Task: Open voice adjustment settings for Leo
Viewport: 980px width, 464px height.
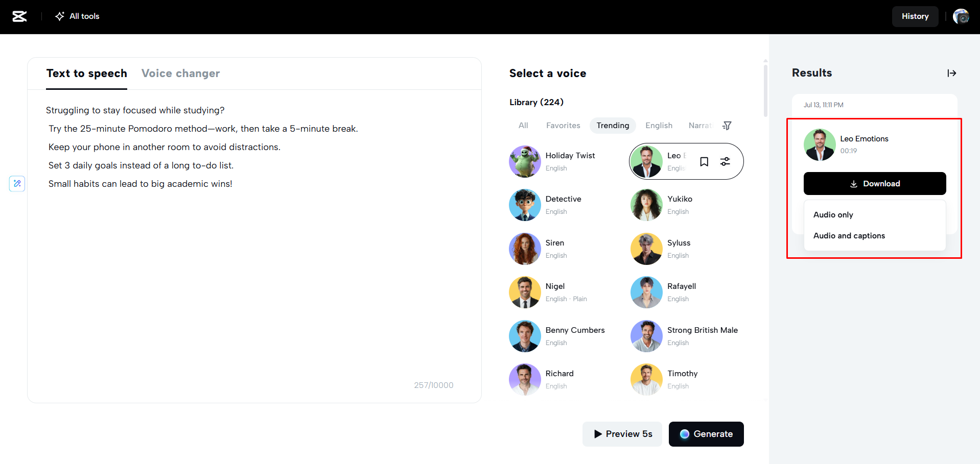Action: click(x=725, y=162)
